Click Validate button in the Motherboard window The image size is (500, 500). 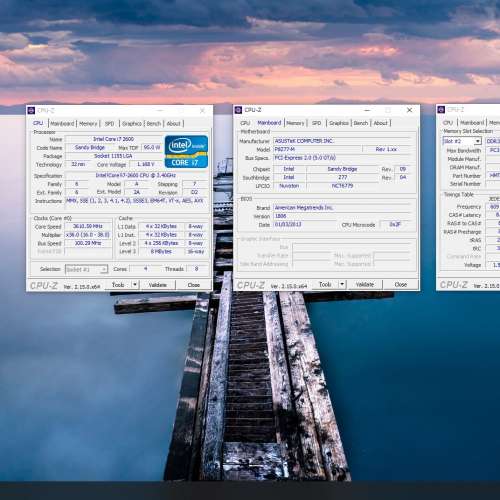click(x=364, y=284)
